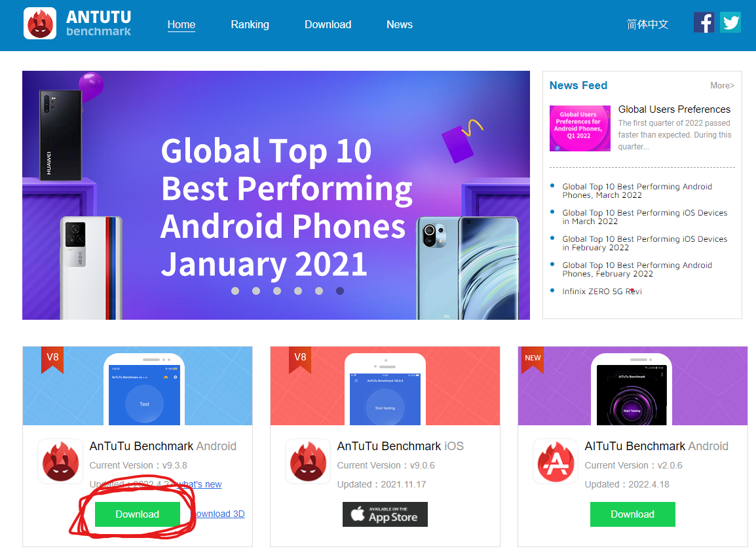Screen dimensions: 756x555
Task: Click AnTuTu Benchmark Android title
Action: tap(163, 446)
